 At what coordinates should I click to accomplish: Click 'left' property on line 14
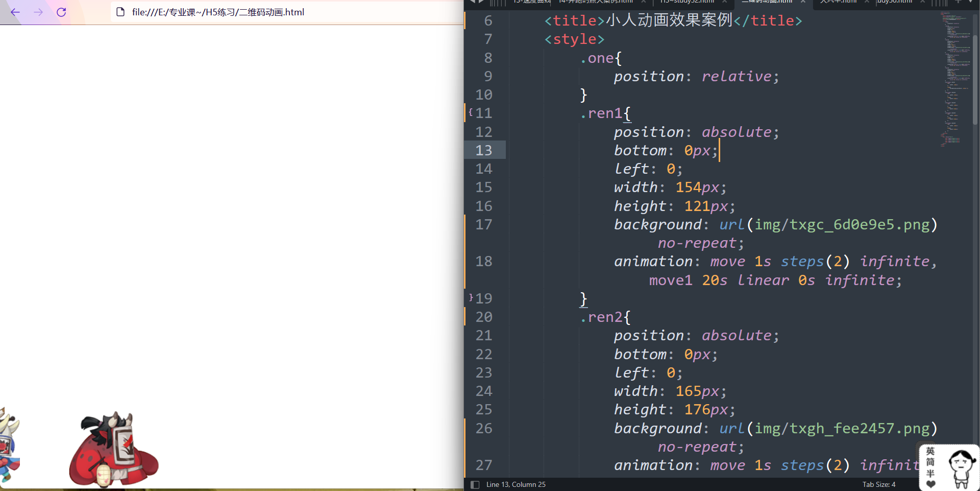click(x=631, y=169)
